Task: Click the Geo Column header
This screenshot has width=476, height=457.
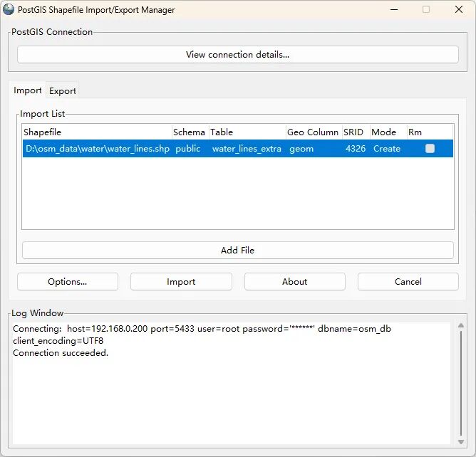Action: click(x=314, y=132)
